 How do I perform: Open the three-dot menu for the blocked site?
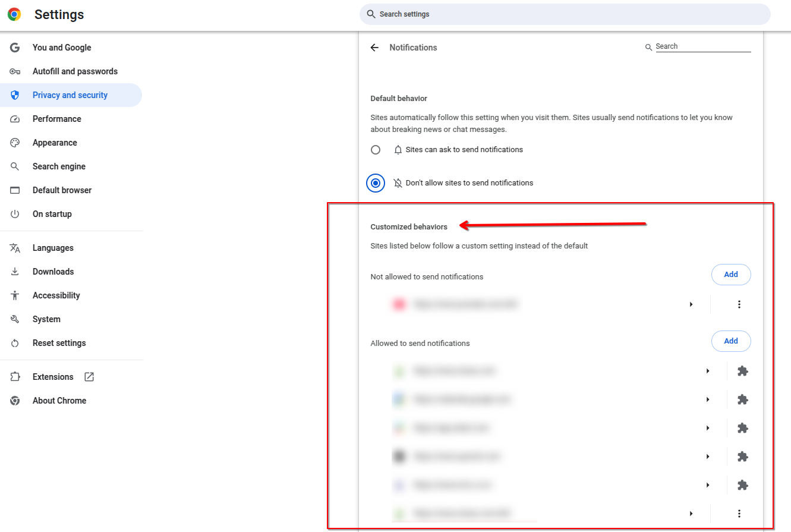click(x=739, y=304)
